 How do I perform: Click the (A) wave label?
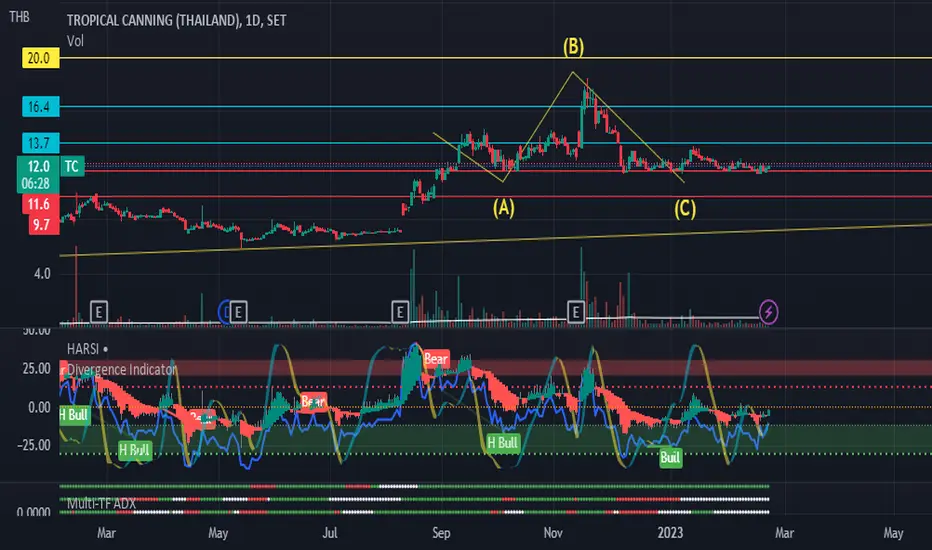tap(503, 208)
